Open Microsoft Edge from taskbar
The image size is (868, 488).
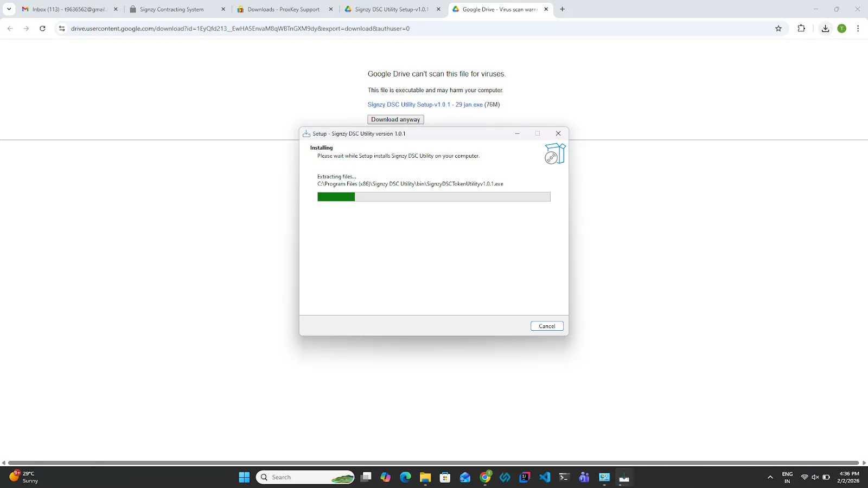[x=405, y=477]
